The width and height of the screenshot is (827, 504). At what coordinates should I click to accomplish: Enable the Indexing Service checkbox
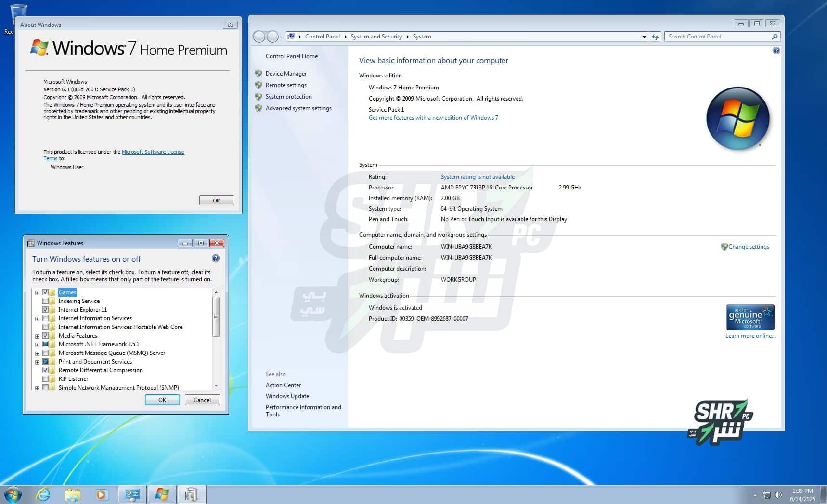click(x=46, y=301)
